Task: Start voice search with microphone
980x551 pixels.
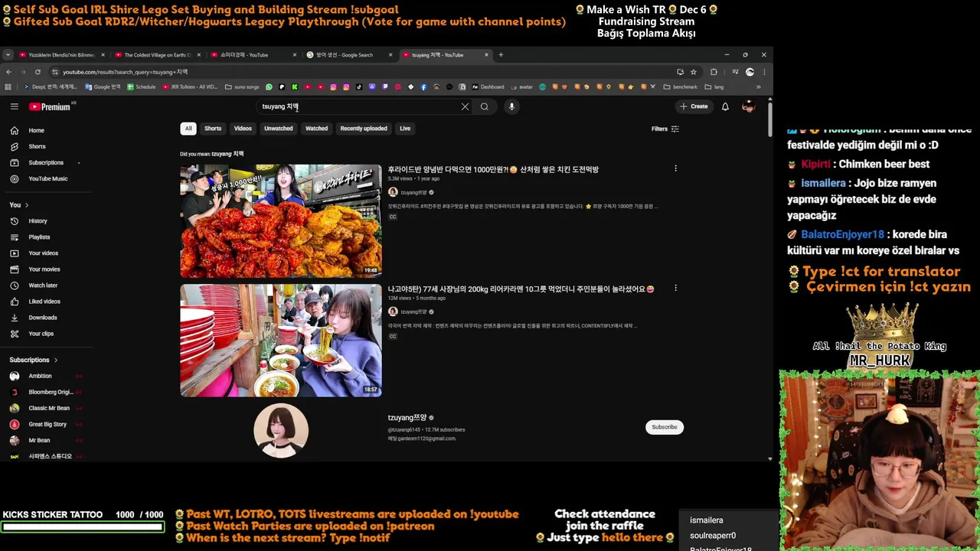Action: [511, 106]
